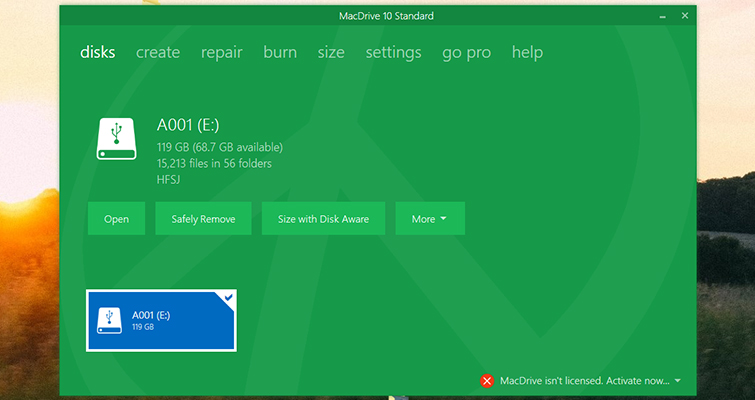Image resolution: width=755 pixels, height=400 pixels.
Task: Select the A001 (E:) blue disk tile
Action: click(x=161, y=321)
